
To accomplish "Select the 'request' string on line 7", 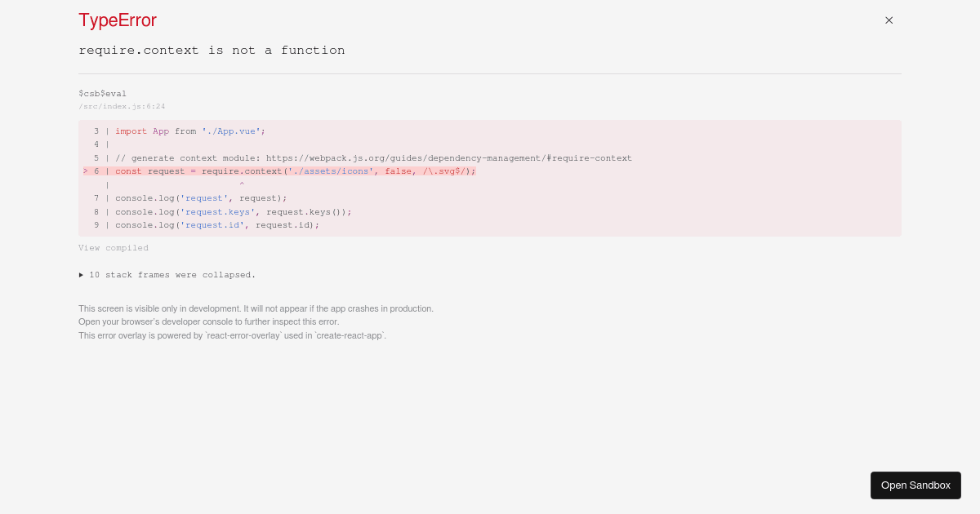I will pyautogui.click(x=204, y=198).
